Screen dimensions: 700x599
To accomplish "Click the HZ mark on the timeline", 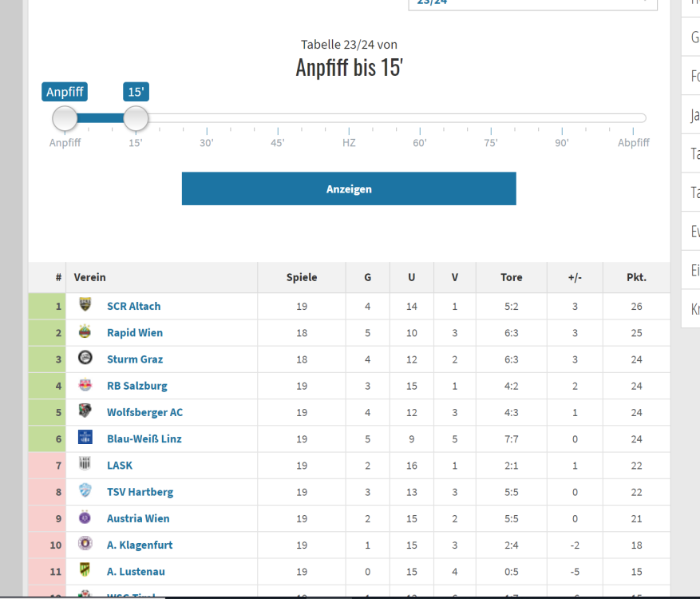I will (x=349, y=142).
